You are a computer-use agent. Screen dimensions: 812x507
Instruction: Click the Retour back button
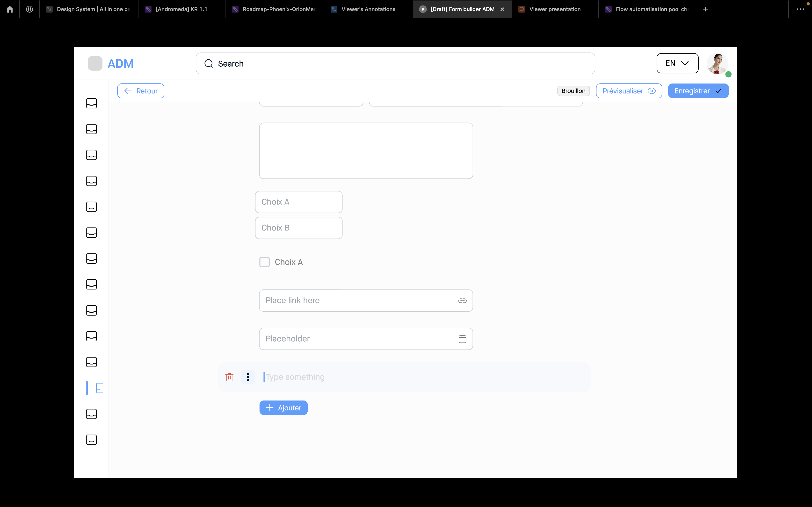tap(141, 91)
